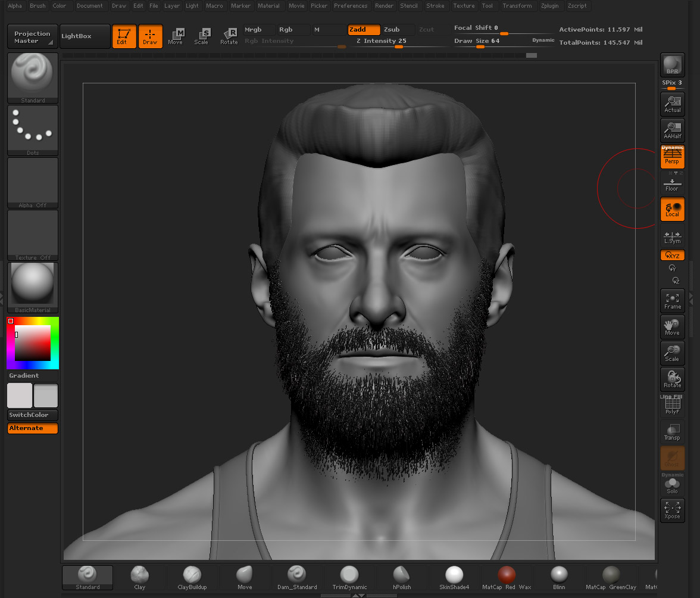Screen dimensions: 700x598
Task: Choose the Scale transform tool in top shelf
Action: pyautogui.click(x=201, y=36)
